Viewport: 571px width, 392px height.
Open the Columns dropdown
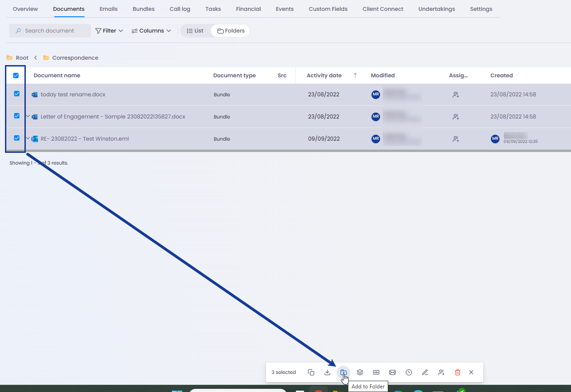[x=151, y=31]
